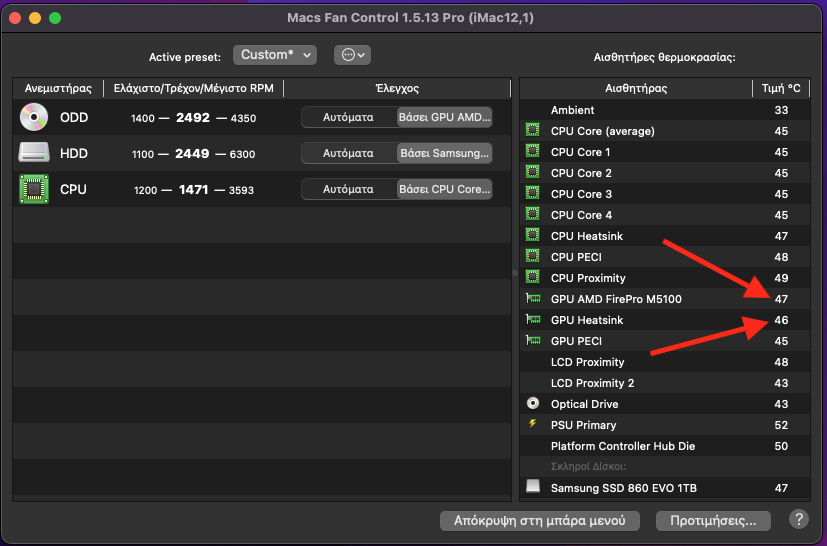Minimize the window with yellow button
This screenshot has width=827, height=546.
(35, 18)
